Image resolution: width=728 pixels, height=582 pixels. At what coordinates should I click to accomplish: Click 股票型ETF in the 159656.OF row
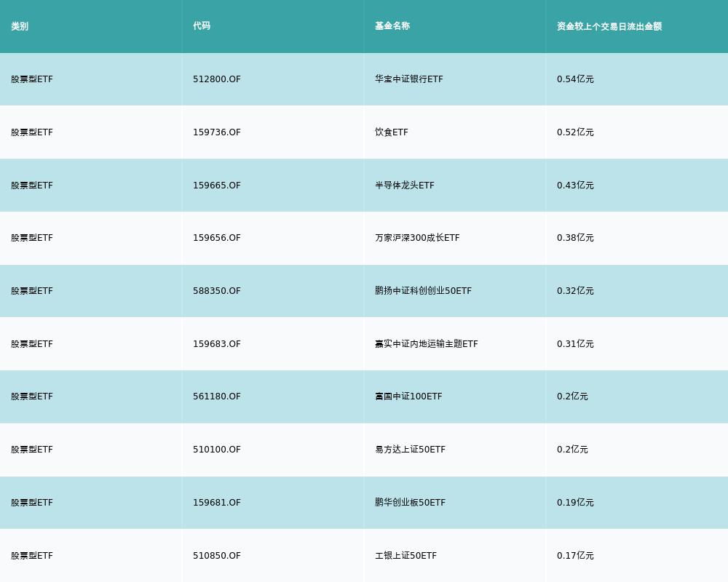click(32, 237)
